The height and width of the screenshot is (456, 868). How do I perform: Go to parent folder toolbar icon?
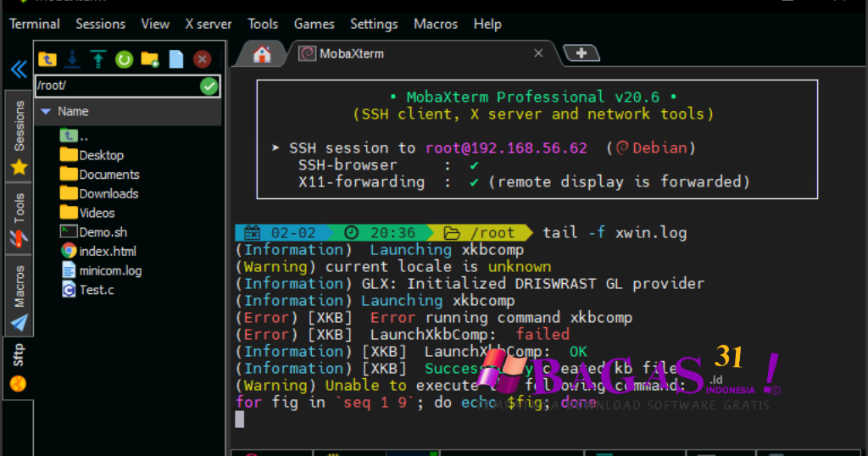(x=47, y=58)
